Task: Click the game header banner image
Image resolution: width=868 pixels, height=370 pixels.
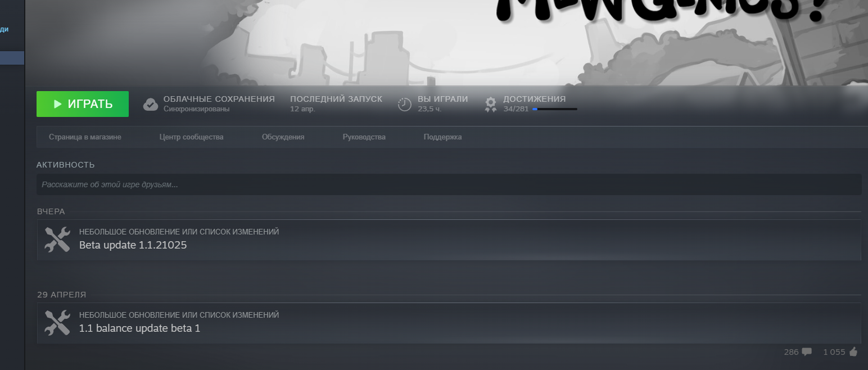Action: pyautogui.click(x=446, y=42)
